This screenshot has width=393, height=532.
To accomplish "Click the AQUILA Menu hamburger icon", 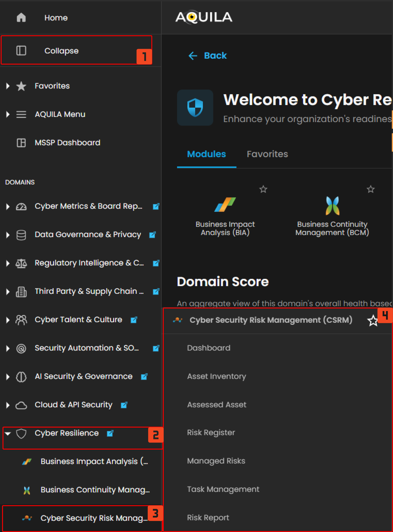I will [21, 114].
